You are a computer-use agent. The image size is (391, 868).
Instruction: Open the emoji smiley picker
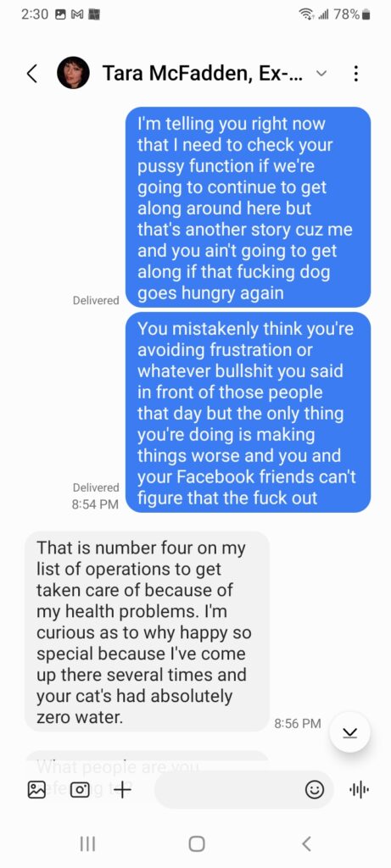(x=315, y=790)
